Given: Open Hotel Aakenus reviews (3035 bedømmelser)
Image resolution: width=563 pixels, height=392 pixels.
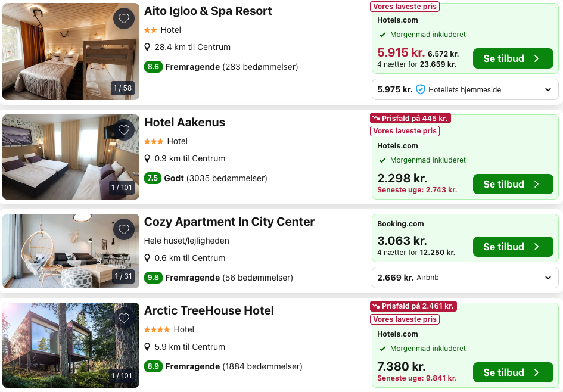Looking at the screenshot, I should (227, 178).
